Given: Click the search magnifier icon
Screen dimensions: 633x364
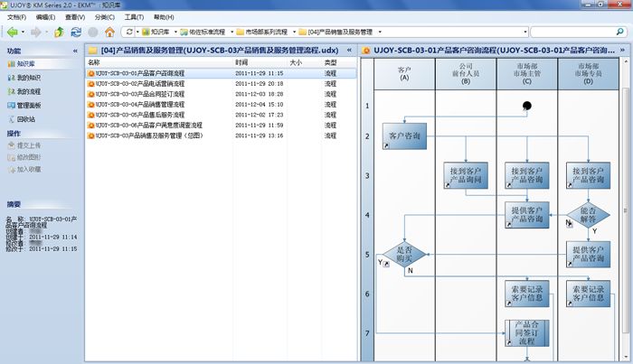Looking at the screenshot, I should point(619,32).
